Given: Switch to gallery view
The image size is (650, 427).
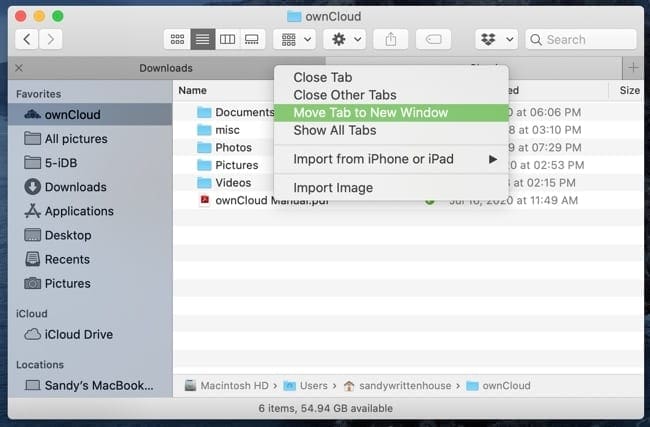Looking at the screenshot, I should [x=252, y=39].
